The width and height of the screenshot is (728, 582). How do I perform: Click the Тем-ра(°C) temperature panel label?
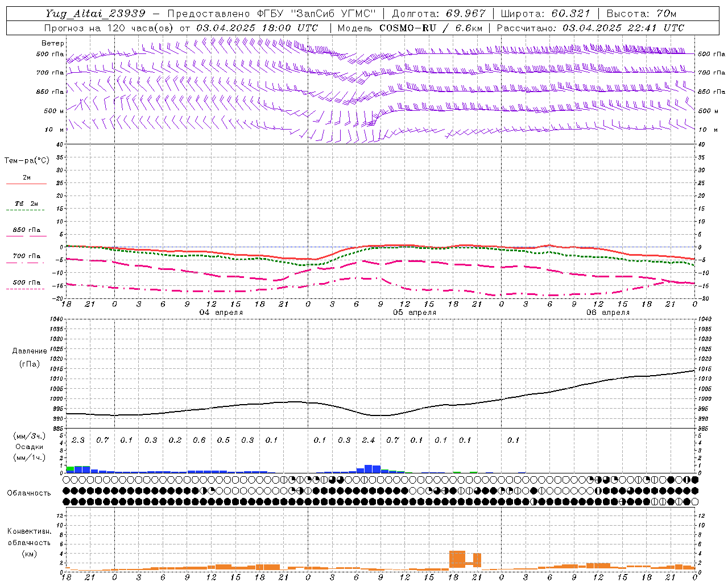(27, 161)
